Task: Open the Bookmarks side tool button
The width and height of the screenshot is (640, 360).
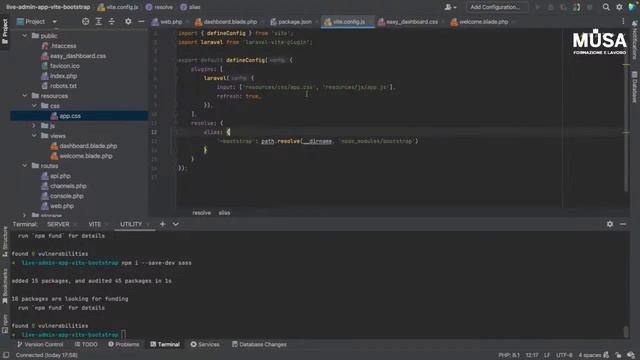Action: (x=5, y=286)
